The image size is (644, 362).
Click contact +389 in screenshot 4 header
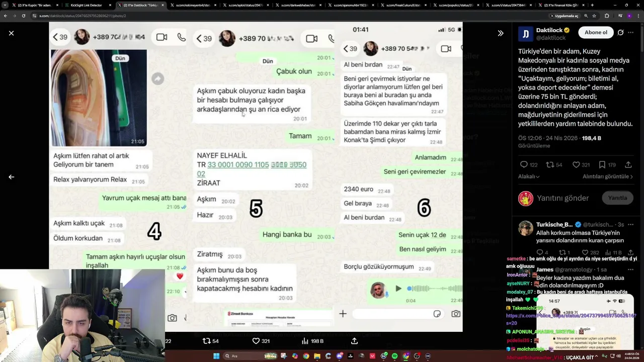point(120,37)
